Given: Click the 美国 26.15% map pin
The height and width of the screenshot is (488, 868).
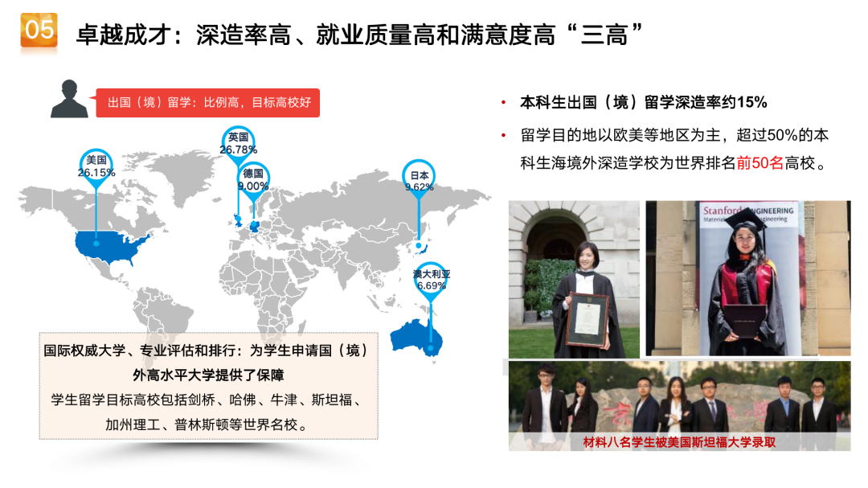Looking at the screenshot, I should [96, 166].
